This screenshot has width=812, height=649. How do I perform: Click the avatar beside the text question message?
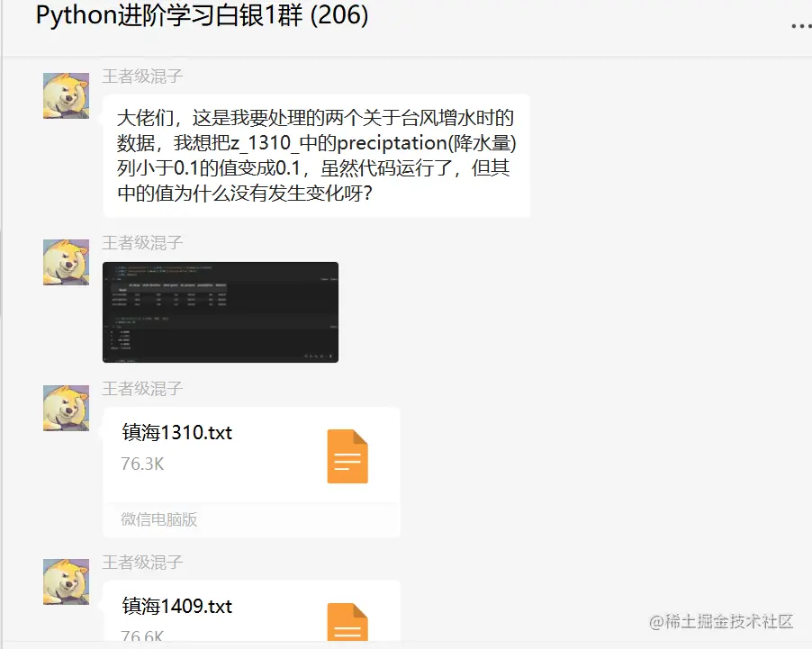point(67,95)
